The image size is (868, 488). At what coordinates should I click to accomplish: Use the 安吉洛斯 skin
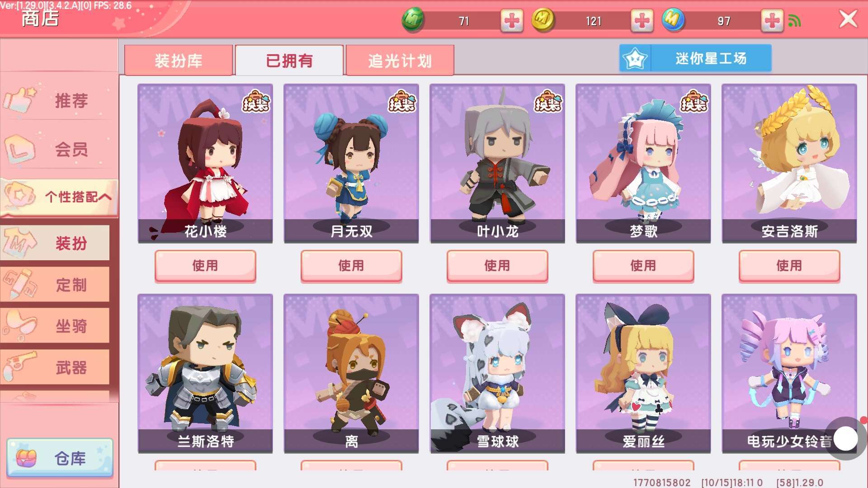[789, 266]
